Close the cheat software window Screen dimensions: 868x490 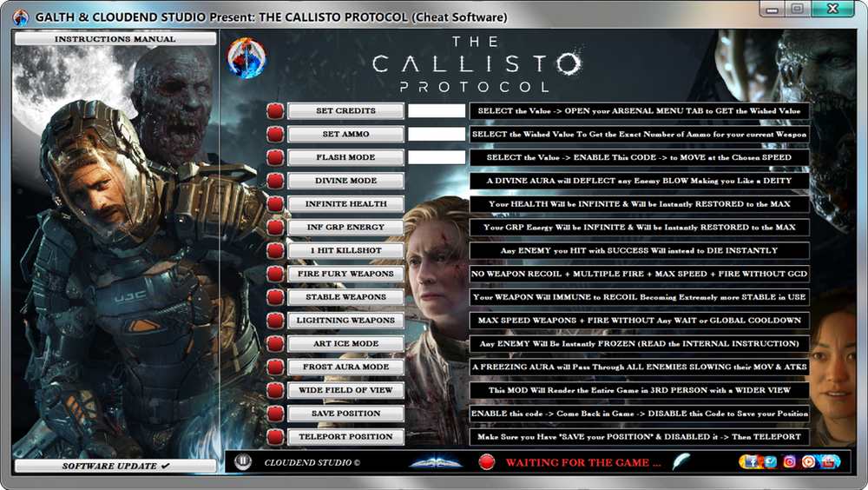pyautogui.click(x=833, y=9)
